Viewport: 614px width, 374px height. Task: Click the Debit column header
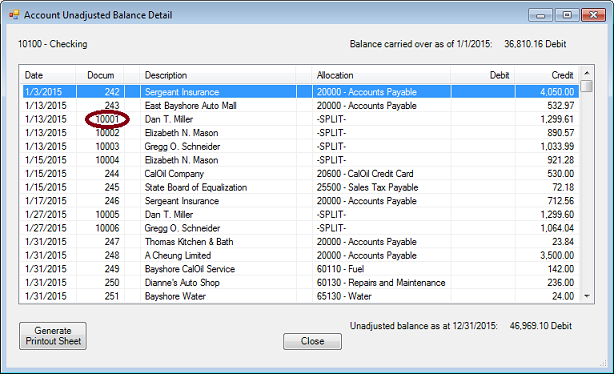click(x=483, y=75)
